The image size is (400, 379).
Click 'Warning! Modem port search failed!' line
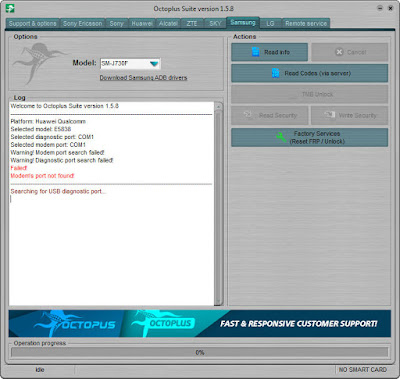57,152
